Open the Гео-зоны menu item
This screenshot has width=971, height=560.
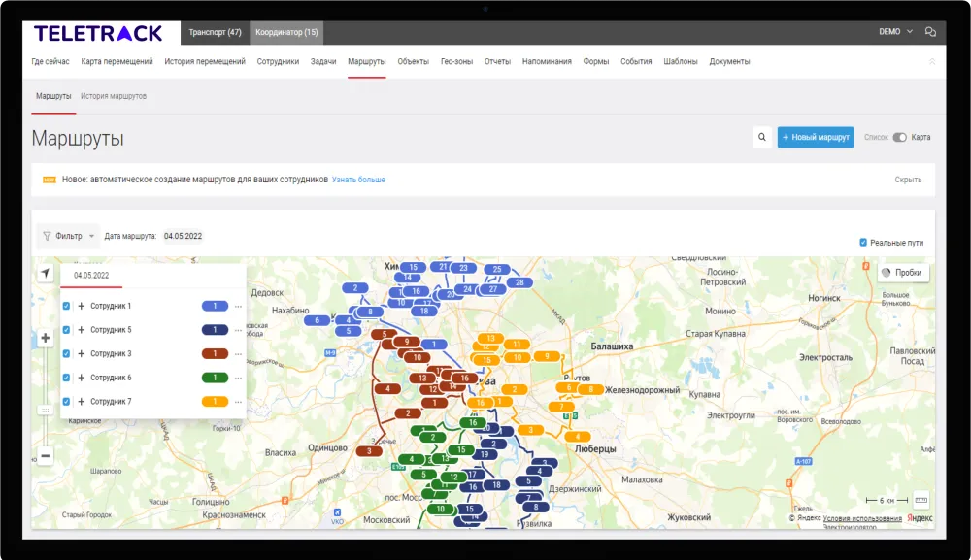tap(456, 61)
